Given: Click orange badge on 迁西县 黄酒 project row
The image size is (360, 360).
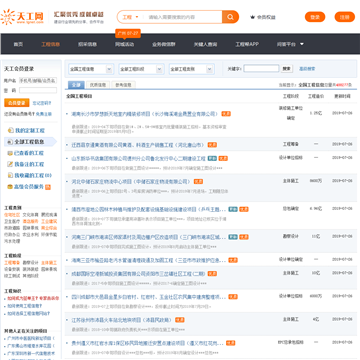Looking at the screenshot, I should [212, 145].
